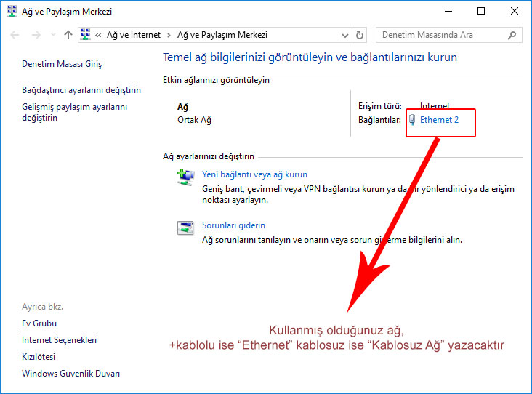The image size is (532, 394).
Task: Click the Ağ ve Internet breadcrumb
Action: coord(134,35)
